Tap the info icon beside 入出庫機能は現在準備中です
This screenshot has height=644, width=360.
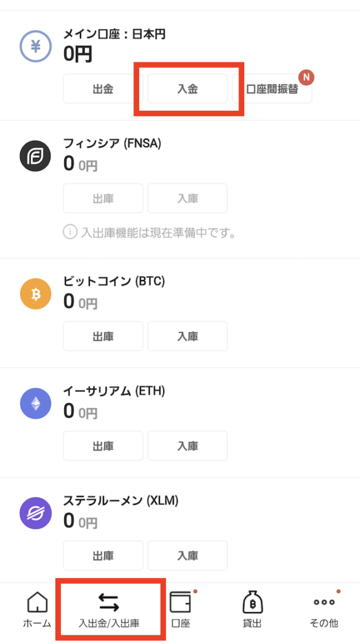[70, 233]
